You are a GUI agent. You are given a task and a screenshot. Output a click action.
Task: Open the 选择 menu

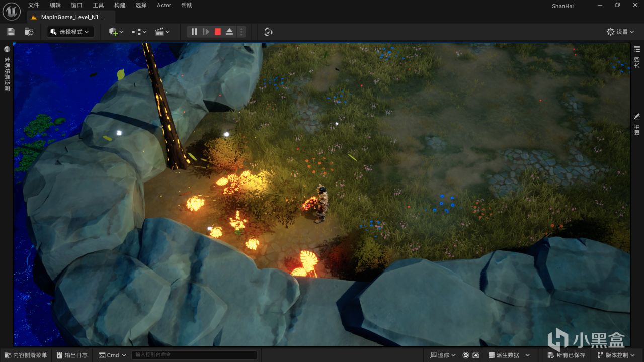[x=141, y=5]
